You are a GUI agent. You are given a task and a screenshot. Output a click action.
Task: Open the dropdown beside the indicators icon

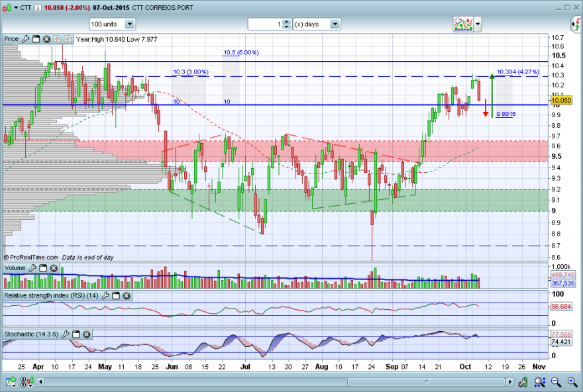[x=478, y=24]
